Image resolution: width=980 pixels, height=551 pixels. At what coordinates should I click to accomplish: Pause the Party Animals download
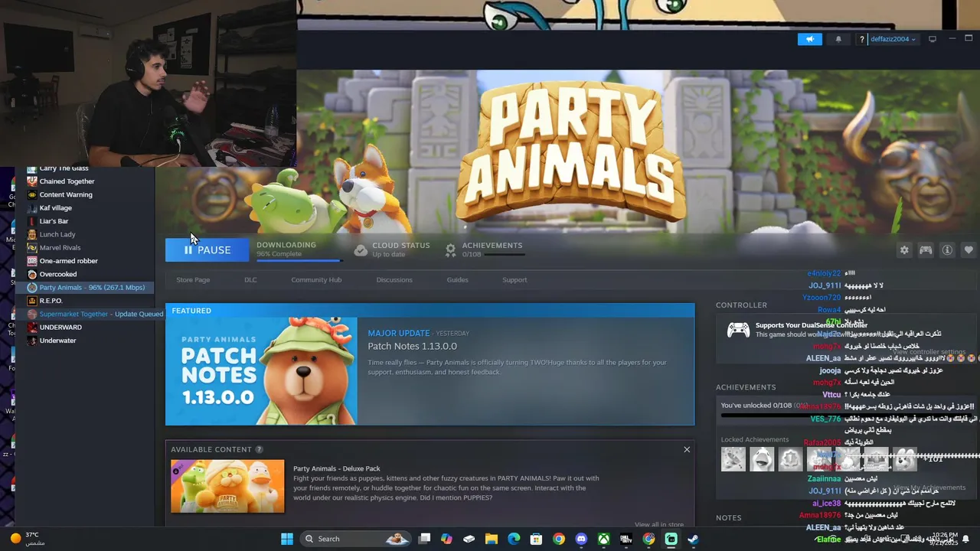[207, 250]
